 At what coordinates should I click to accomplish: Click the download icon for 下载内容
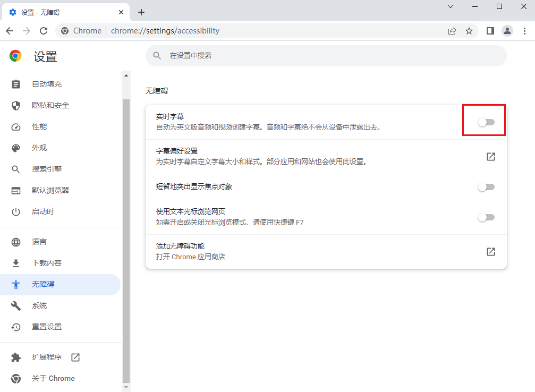click(x=16, y=263)
